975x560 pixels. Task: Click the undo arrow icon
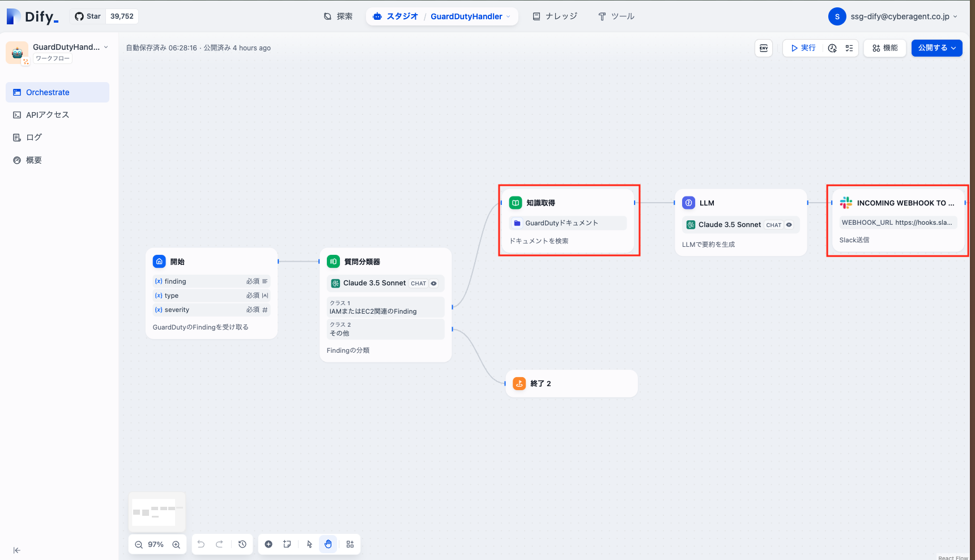[201, 544]
